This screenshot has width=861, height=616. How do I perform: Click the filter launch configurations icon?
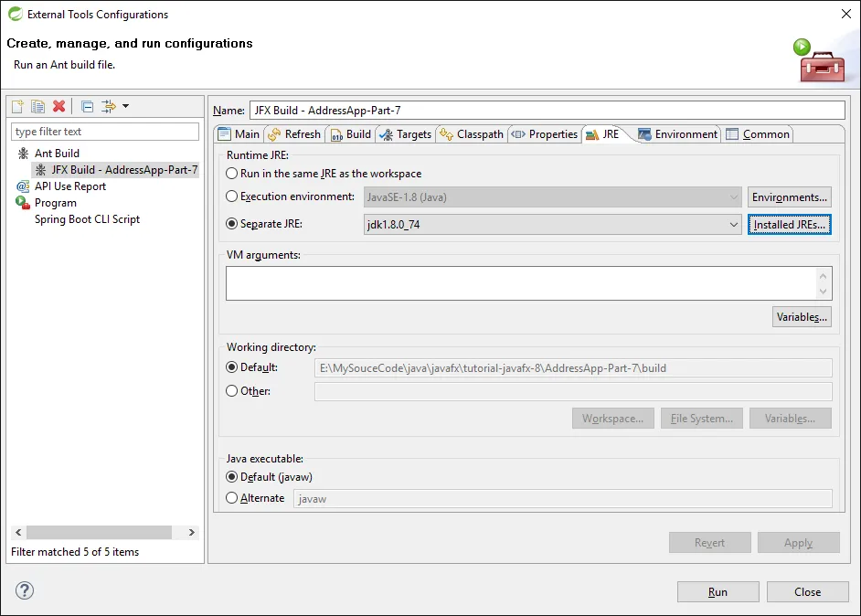pos(109,106)
